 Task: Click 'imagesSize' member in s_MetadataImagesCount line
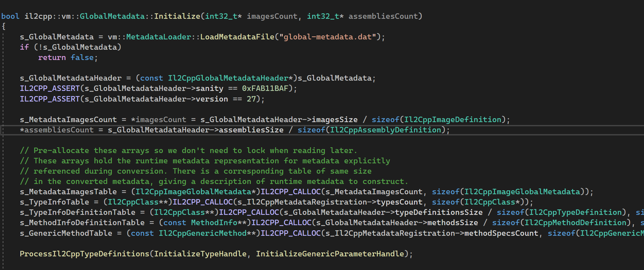[x=335, y=120]
